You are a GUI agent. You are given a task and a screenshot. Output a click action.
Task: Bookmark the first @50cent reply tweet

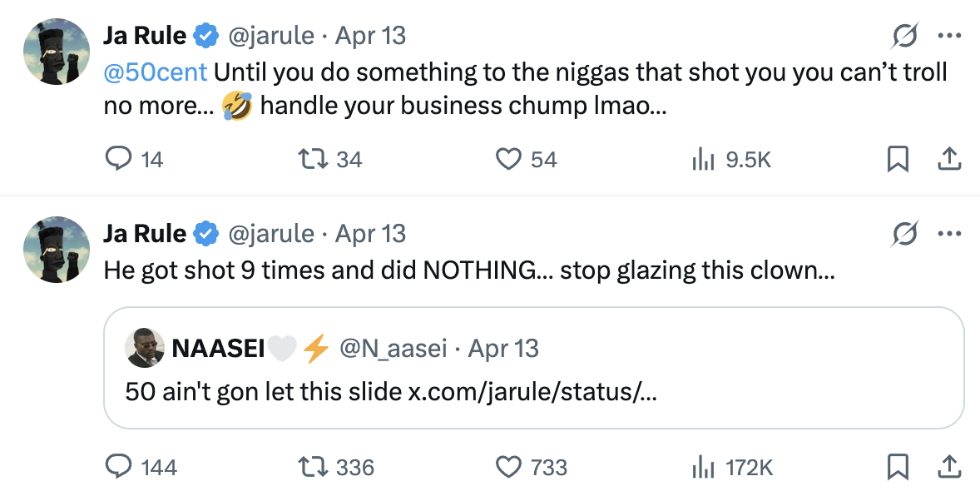898,159
